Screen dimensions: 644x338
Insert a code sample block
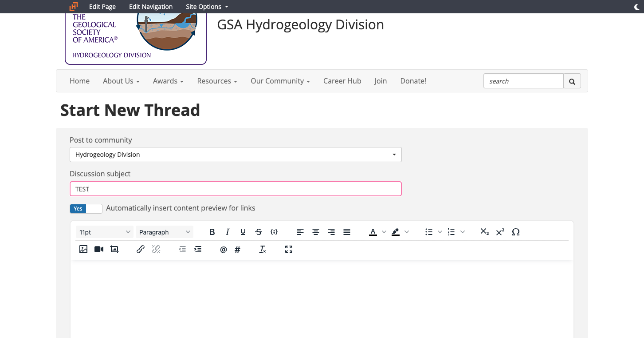click(274, 232)
